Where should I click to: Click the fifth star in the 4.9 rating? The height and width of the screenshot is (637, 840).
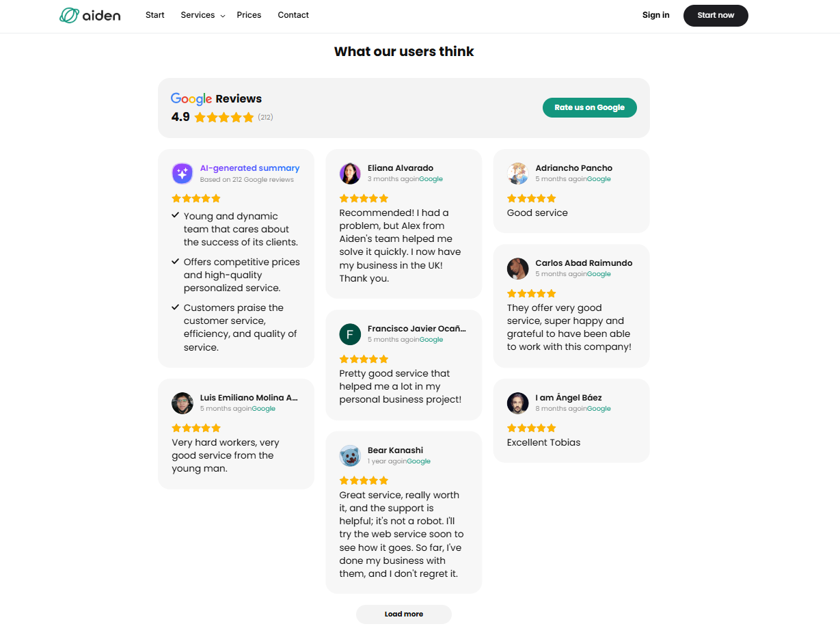point(248,117)
